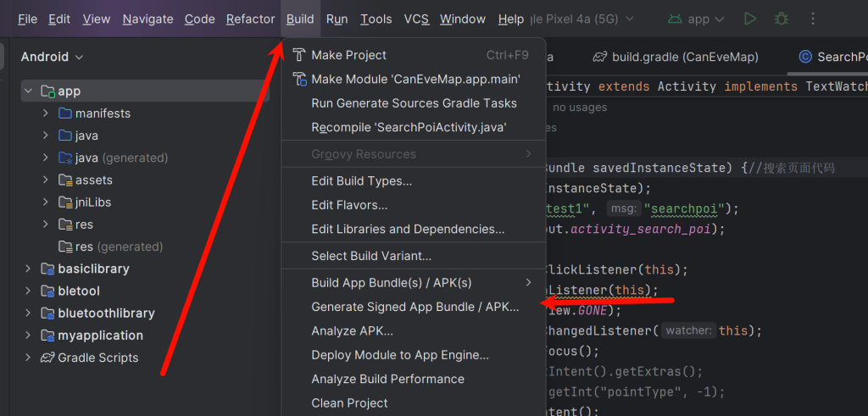The height and width of the screenshot is (416, 868).
Task: Select the manifests folder icon
Action: coord(65,114)
